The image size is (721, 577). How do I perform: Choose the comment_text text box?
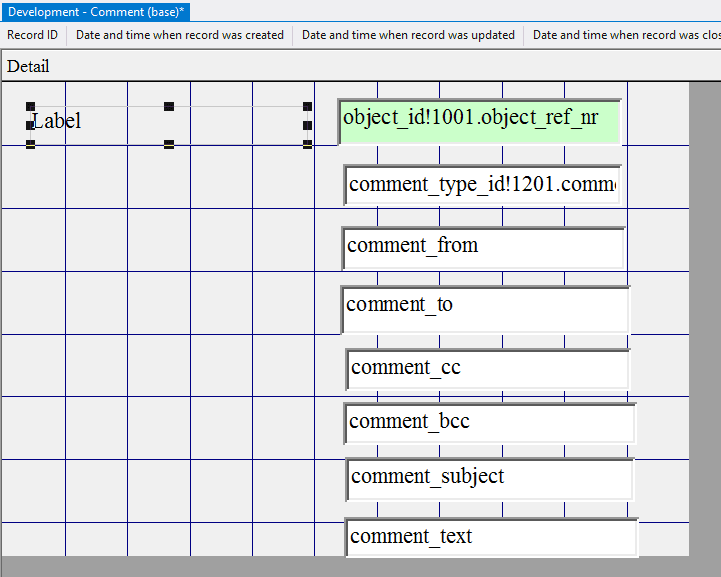pyautogui.click(x=491, y=538)
